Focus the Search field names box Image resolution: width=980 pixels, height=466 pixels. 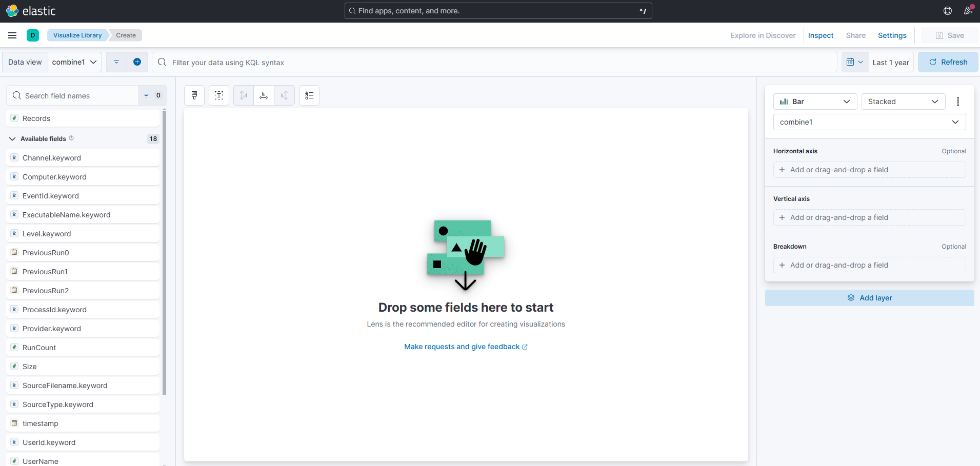pos(73,95)
